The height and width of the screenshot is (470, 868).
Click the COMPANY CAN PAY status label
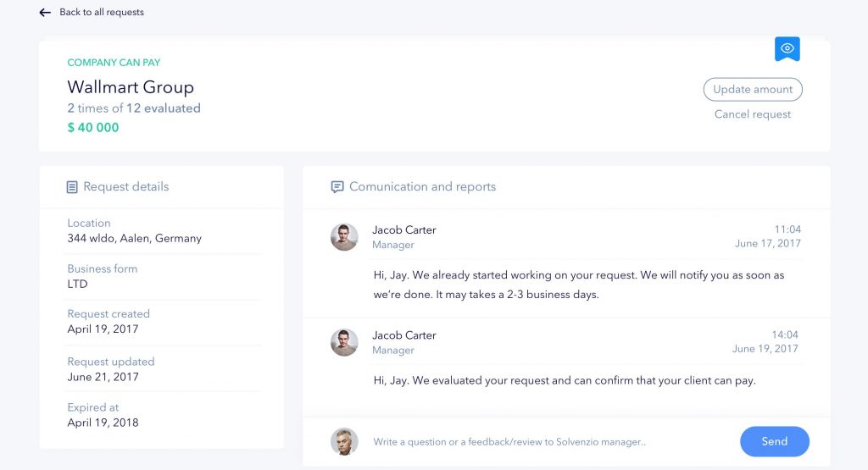(114, 63)
